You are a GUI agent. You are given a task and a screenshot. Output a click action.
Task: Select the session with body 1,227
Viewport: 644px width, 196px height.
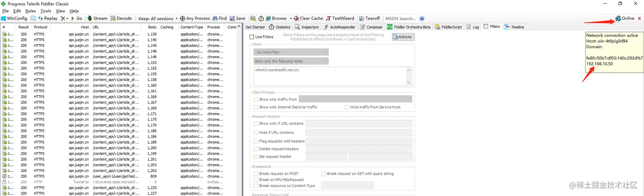coord(119,193)
